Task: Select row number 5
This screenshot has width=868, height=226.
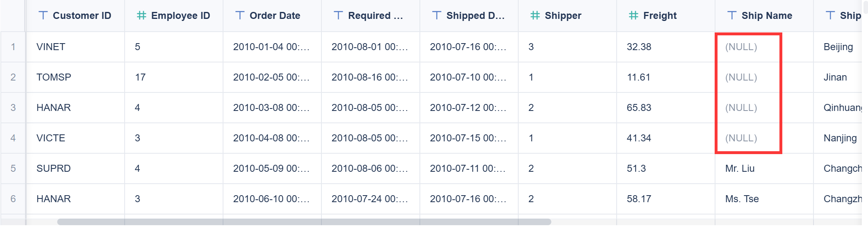Action: (13, 168)
